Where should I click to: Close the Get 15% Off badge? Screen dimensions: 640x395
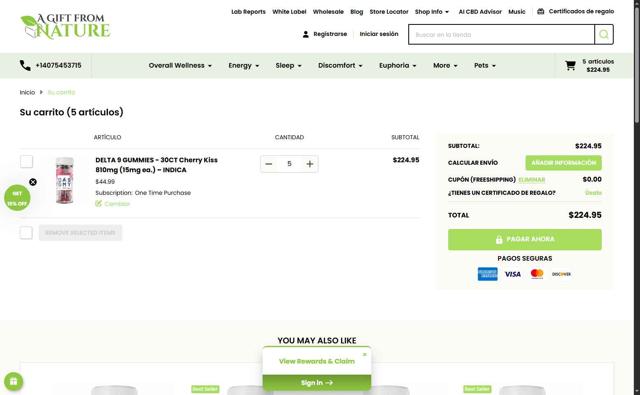click(33, 182)
